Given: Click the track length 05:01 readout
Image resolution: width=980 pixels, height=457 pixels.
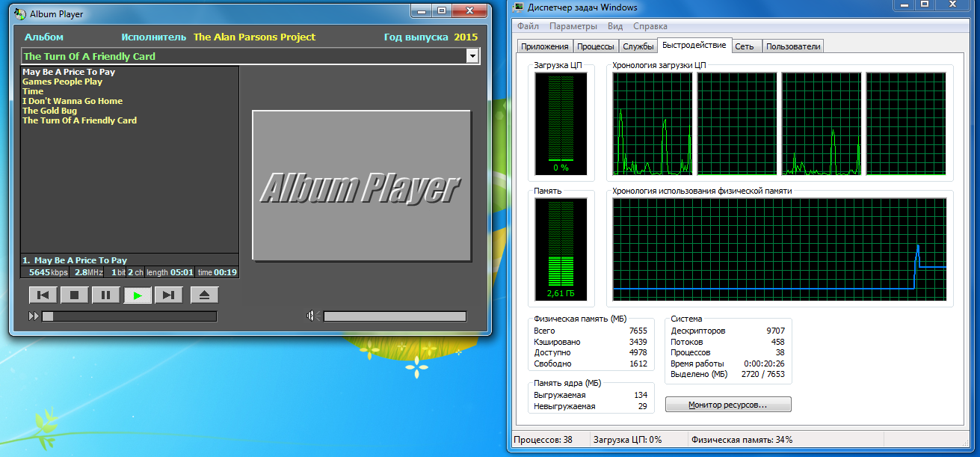Looking at the screenshot, I should pyautogui.click(x=170, y=272).
